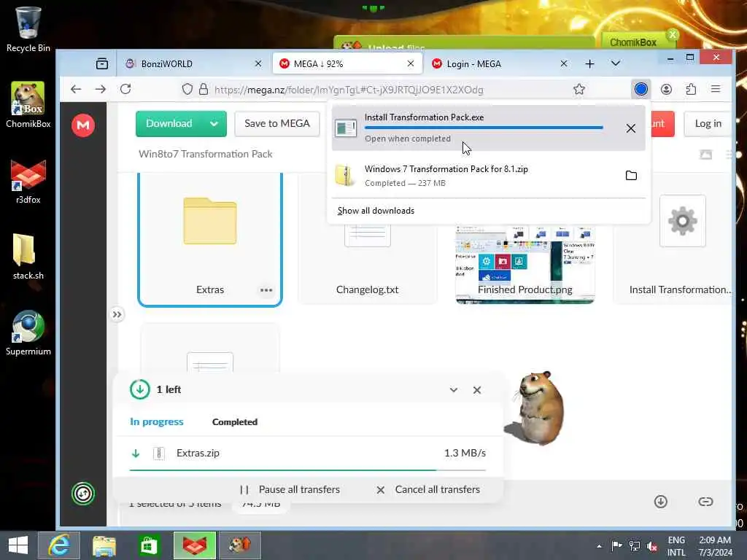The height and width of the screenshot is (560, 747).
Task: Open the extensions puzzle icon
Action: point(691,89)
